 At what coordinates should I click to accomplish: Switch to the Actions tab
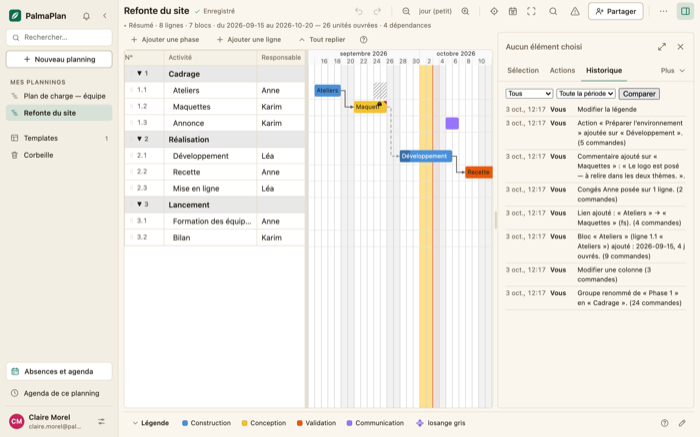pyautogui.click(x=562, y=71)
